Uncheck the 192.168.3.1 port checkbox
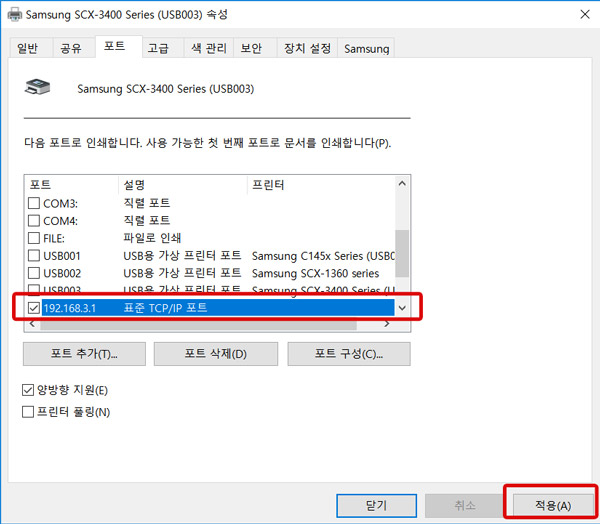 pyautogui.click(x=34, y=308)
